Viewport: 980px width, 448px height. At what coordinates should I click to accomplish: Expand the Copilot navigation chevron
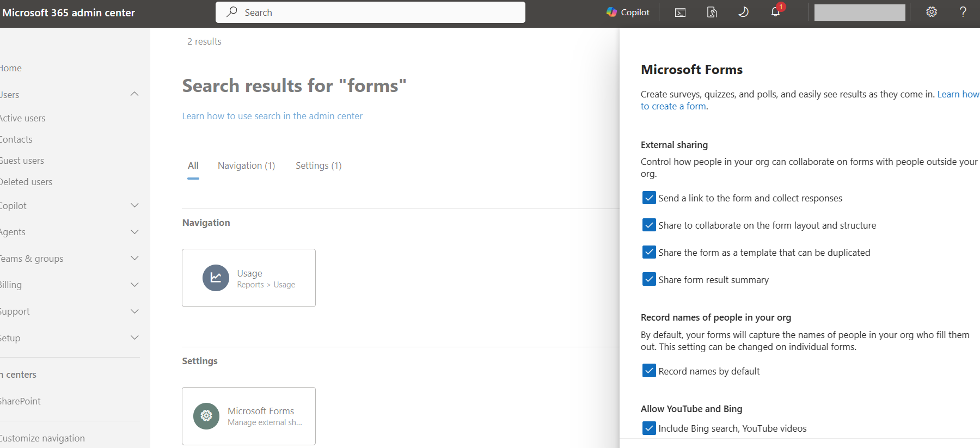pyautogui.click(x=134, y=205)
